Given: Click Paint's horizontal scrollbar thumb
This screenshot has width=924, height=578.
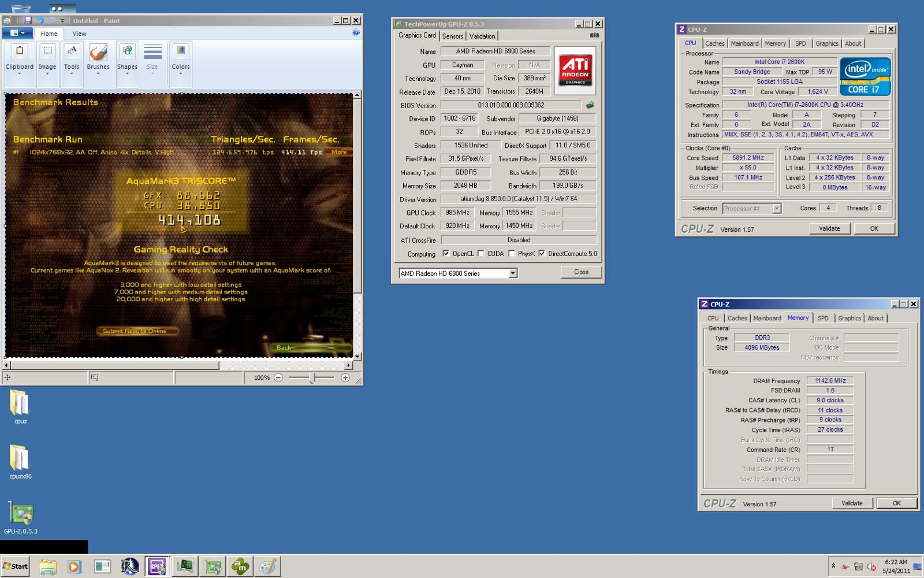Looking at the screenshot, I should [114, 365].
